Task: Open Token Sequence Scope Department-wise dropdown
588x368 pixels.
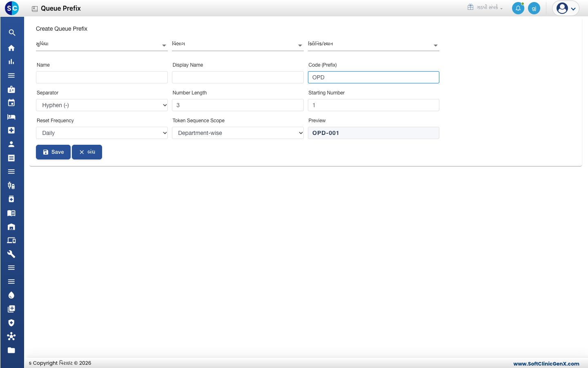Action: click(238, 133)
